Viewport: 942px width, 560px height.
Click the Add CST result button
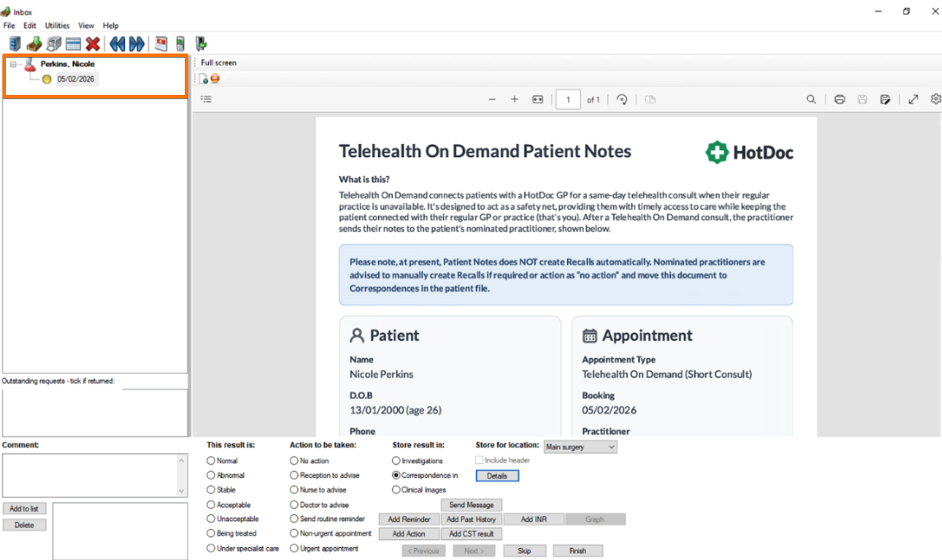(x=471, y=533)
